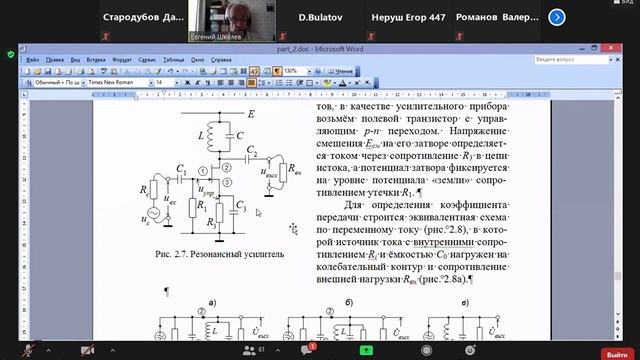Click the Zoom next participants arrow button
The width and height of the screenshot is (640, 360).
click(557, 17)
